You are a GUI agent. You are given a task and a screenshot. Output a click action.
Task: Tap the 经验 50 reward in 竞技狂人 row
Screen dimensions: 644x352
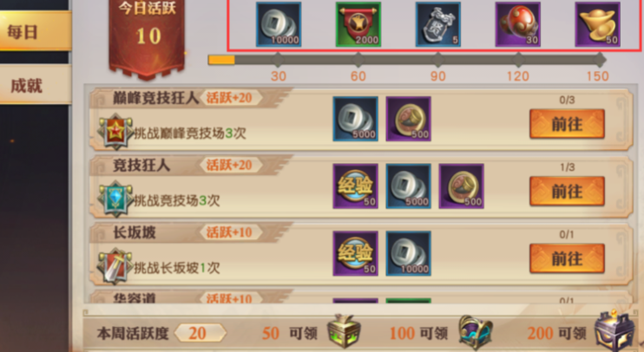click(355, 186)
